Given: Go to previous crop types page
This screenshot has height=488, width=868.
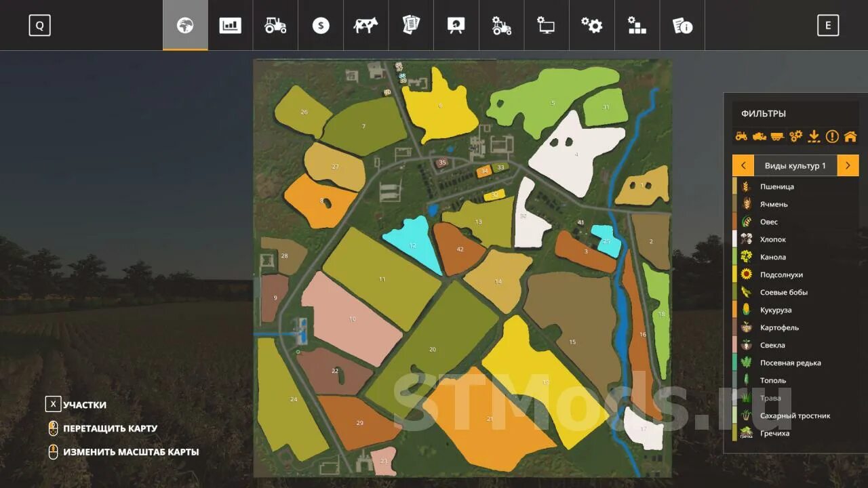Looking at the screenshot, I should pyautogui.click(x=743, y=165).
